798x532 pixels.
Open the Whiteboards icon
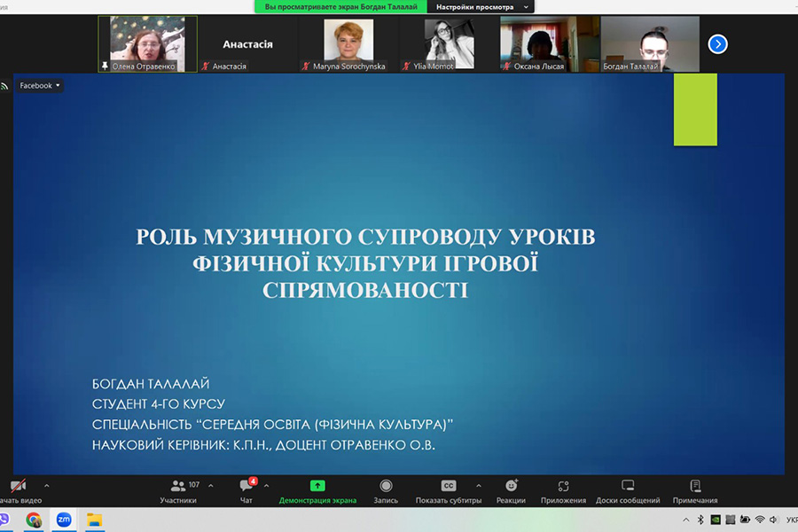coord(628,485)
